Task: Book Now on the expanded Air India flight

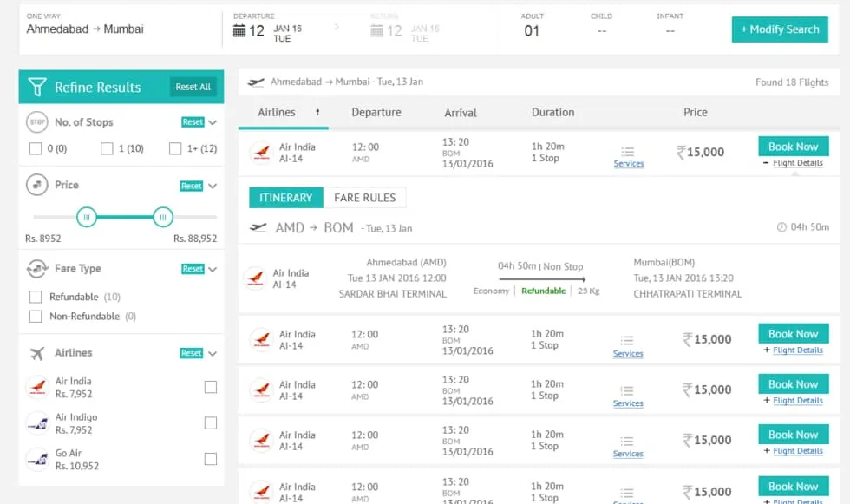Action: point(793,147)
